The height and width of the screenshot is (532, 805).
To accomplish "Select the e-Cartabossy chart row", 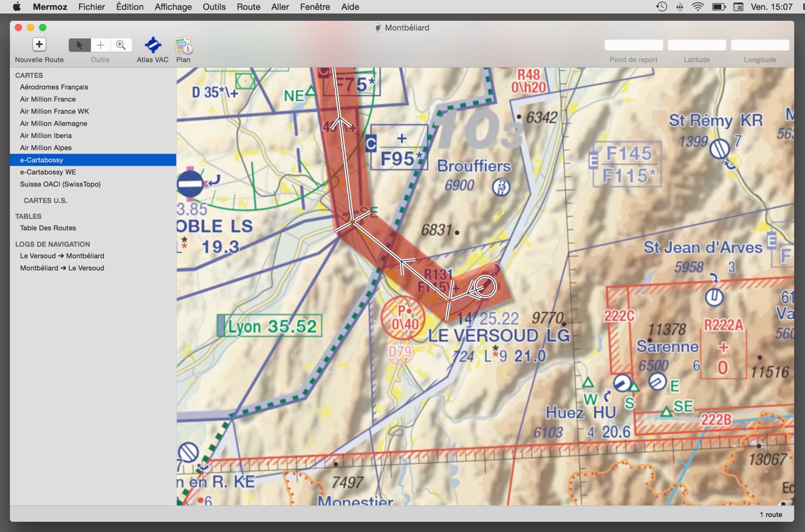I will [93, 160].
